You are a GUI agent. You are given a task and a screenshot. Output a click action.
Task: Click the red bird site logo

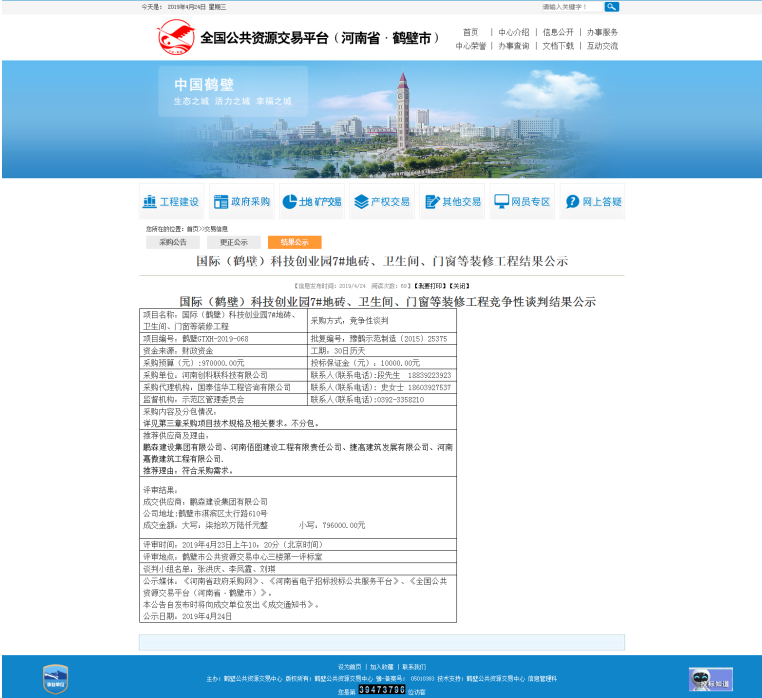[176, 39]
